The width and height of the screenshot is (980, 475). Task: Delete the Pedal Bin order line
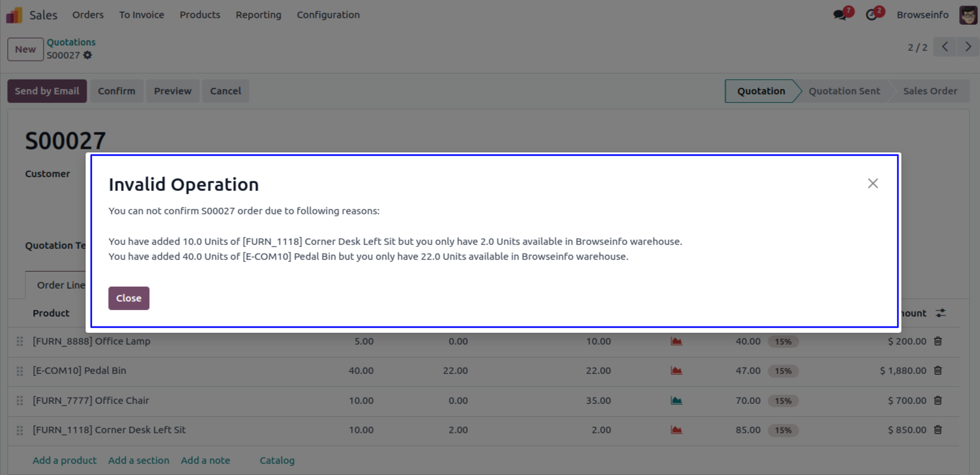[938, 371]
